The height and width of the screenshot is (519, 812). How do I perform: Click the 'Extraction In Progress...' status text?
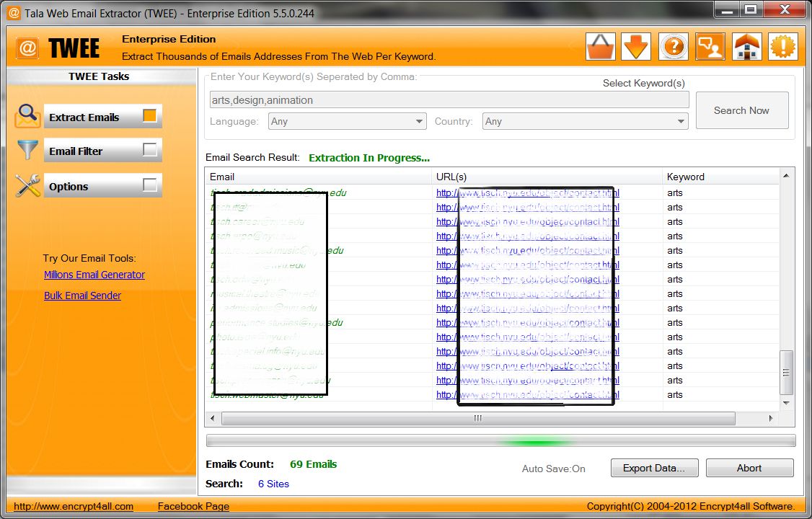[x=369, y=158]
